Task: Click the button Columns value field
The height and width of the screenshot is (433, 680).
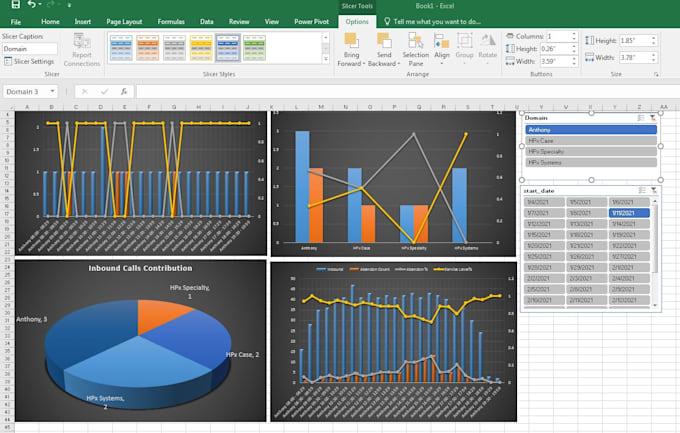Action: 558,36
